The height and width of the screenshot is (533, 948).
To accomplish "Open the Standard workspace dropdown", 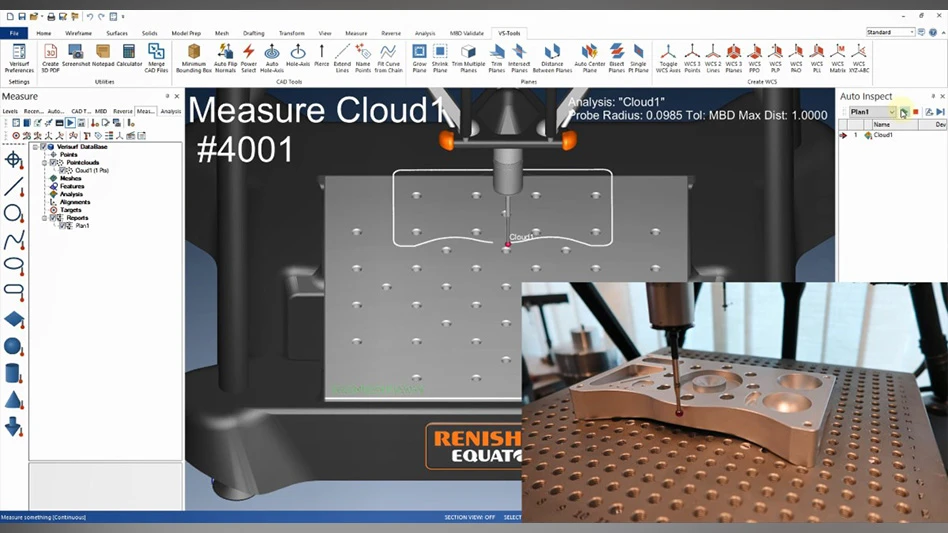I will 911,32.
